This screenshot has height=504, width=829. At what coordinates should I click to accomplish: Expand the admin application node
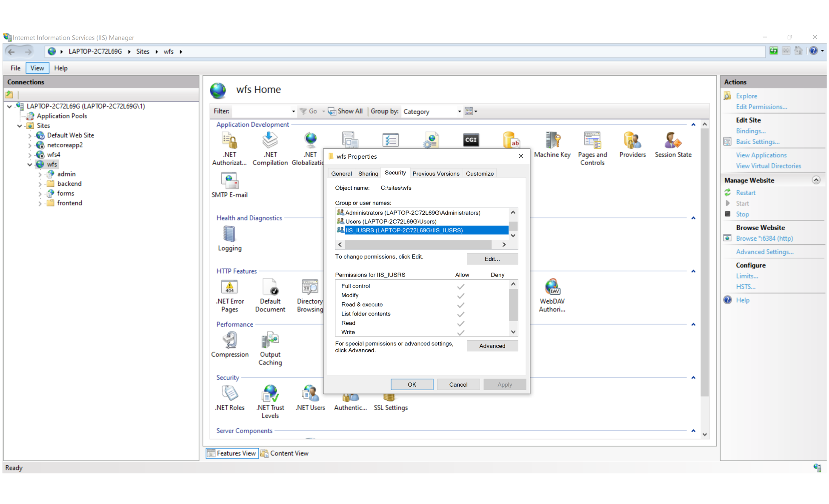click(x=40, y=174)
